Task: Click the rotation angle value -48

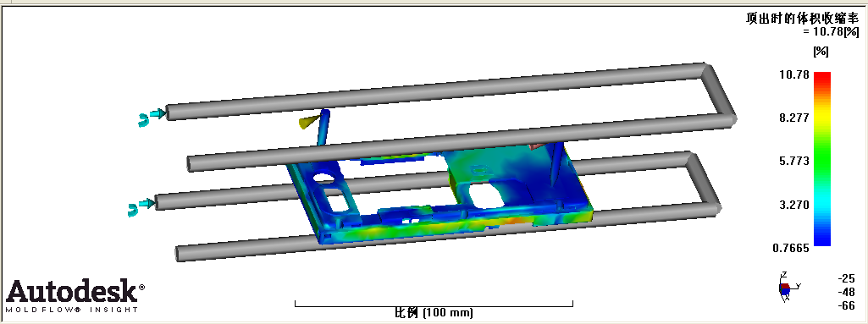Action: (x=847, y=292)
